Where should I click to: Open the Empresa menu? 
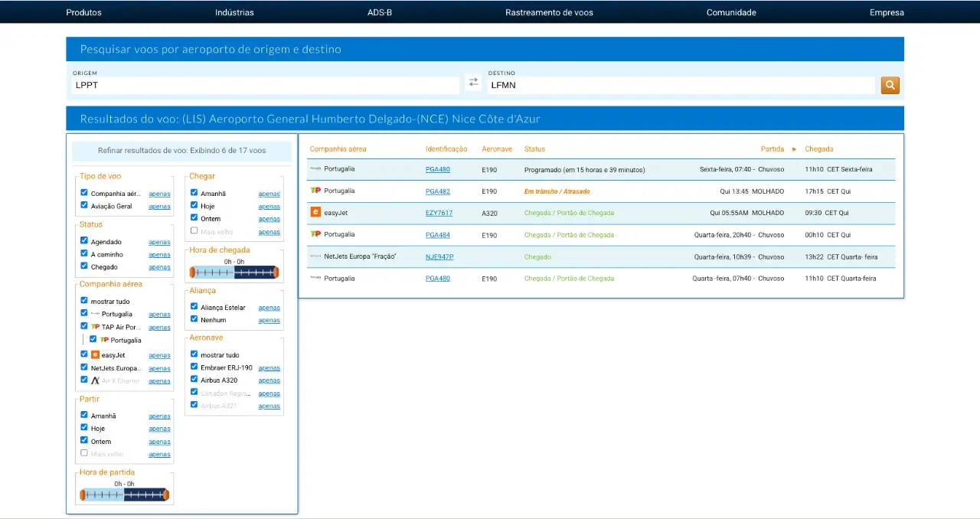point(887,12)
